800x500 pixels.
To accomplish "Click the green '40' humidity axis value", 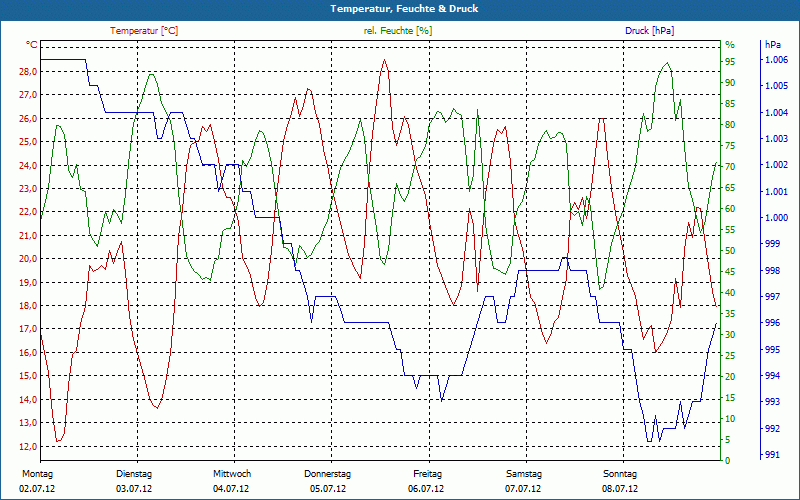I will 730,293.
